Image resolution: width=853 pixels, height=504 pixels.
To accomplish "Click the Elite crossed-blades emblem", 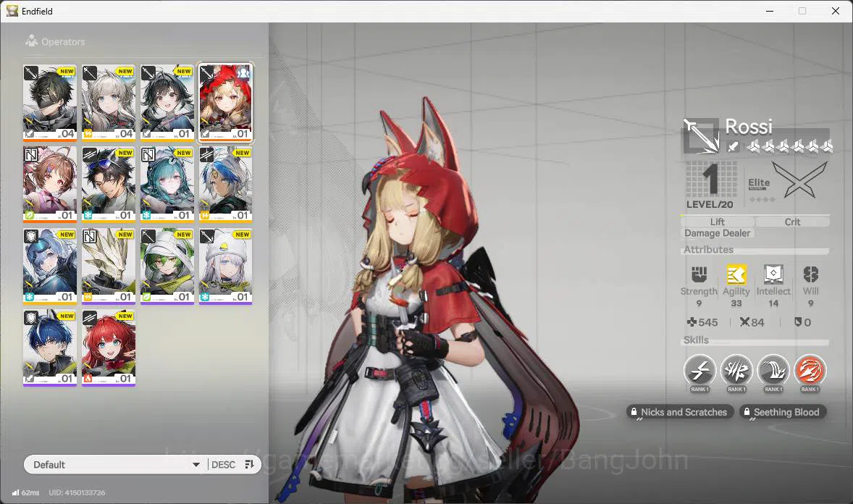I will coord(799,180).
